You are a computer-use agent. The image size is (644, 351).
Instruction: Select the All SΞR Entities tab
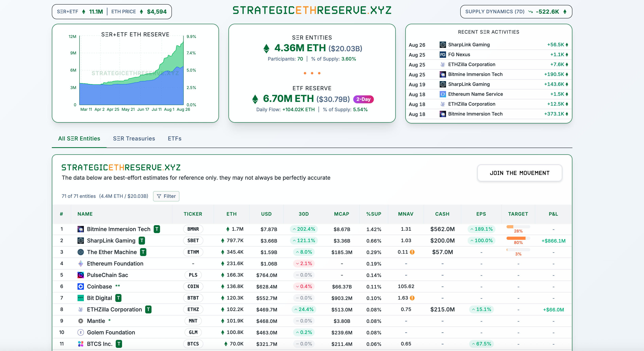pos(79,139)
